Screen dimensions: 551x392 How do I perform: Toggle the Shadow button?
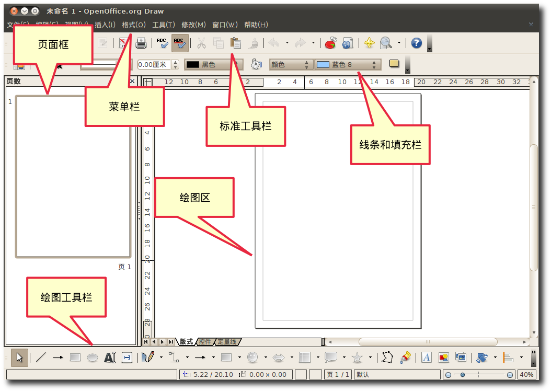click(x=394, y=64)
